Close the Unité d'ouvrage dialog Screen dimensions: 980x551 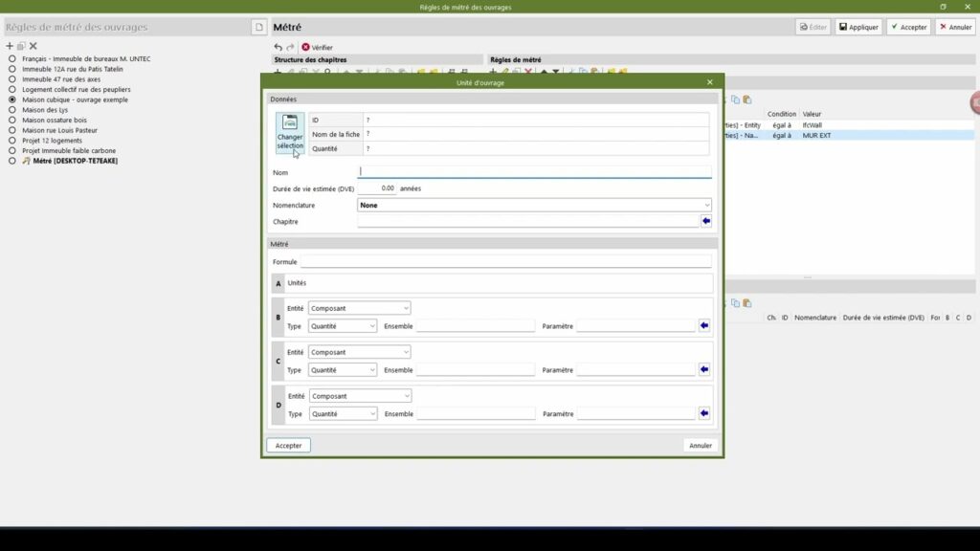709,83
